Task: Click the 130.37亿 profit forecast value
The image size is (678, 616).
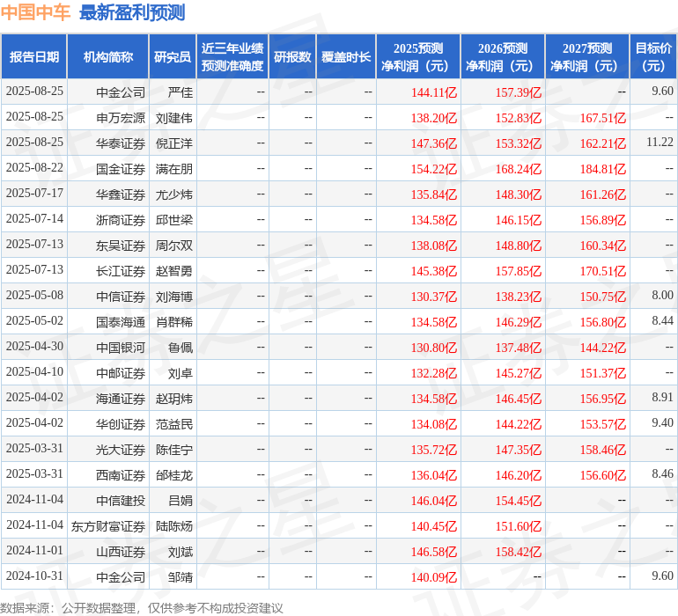Action: (434, 297)
